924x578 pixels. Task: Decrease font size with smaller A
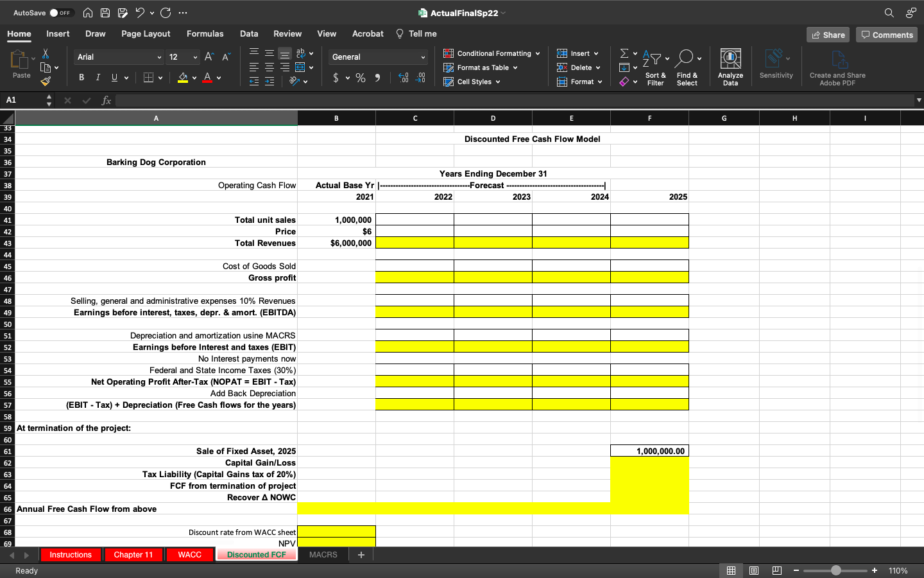226,57
